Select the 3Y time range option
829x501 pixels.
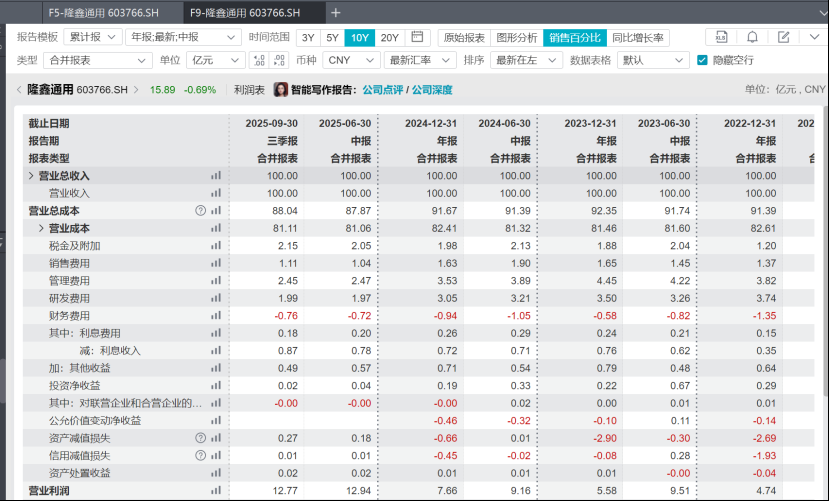308,38
